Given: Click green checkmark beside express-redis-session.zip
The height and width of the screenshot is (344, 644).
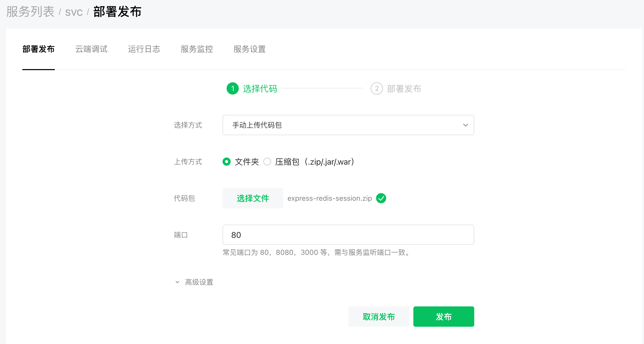Looking at the screenshot, I should 381,198.
